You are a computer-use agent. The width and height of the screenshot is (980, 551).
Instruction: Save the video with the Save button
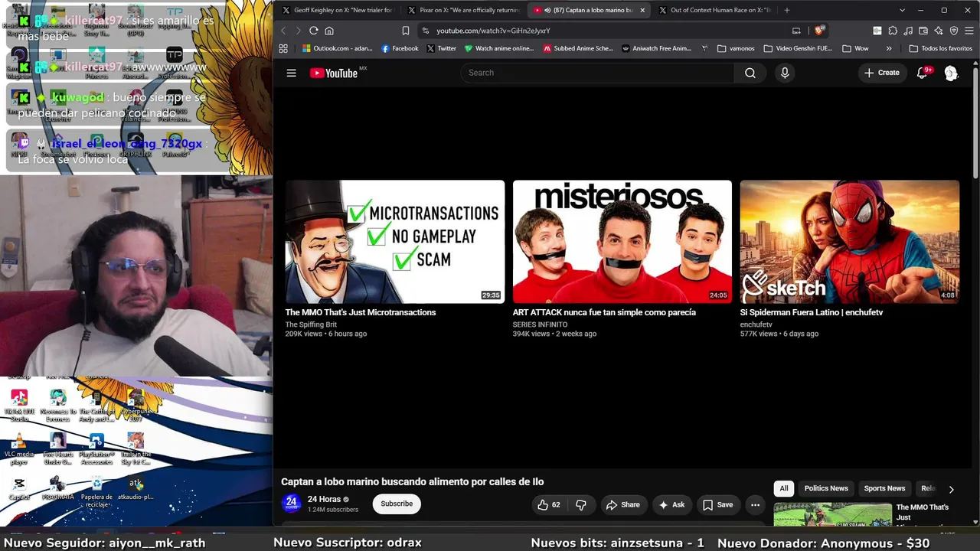[x=718, y=505]
